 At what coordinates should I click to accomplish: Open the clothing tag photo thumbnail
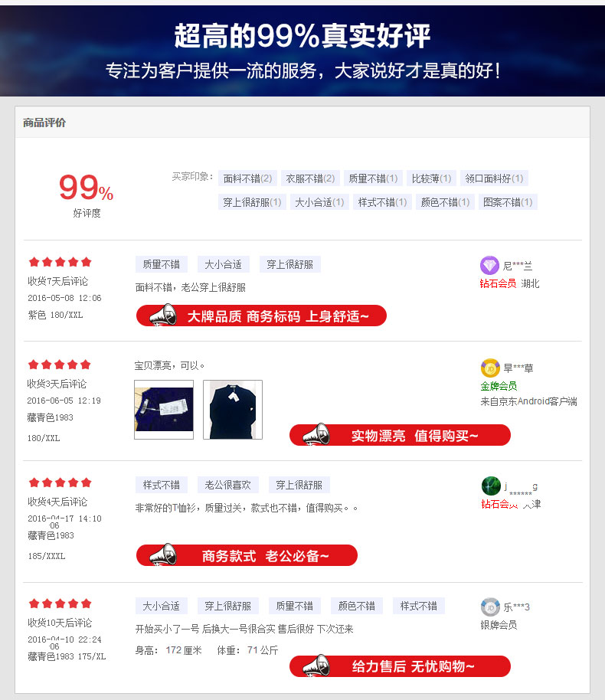[164, 410]
